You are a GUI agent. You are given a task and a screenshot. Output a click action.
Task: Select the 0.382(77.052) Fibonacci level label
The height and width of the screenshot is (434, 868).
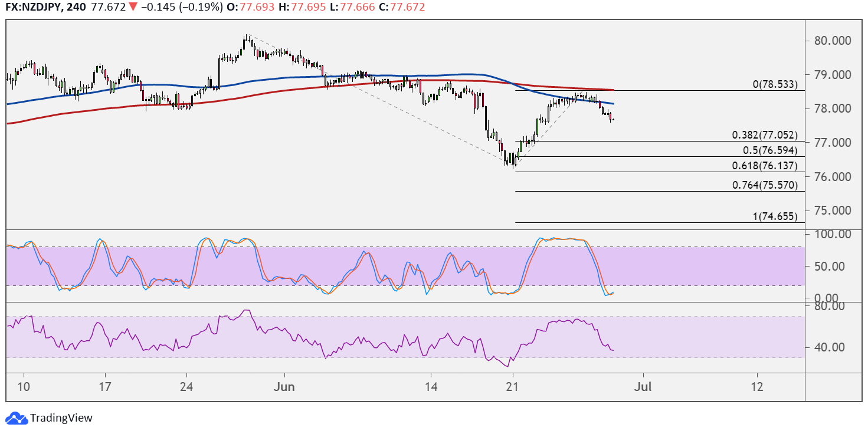(765, 135)
